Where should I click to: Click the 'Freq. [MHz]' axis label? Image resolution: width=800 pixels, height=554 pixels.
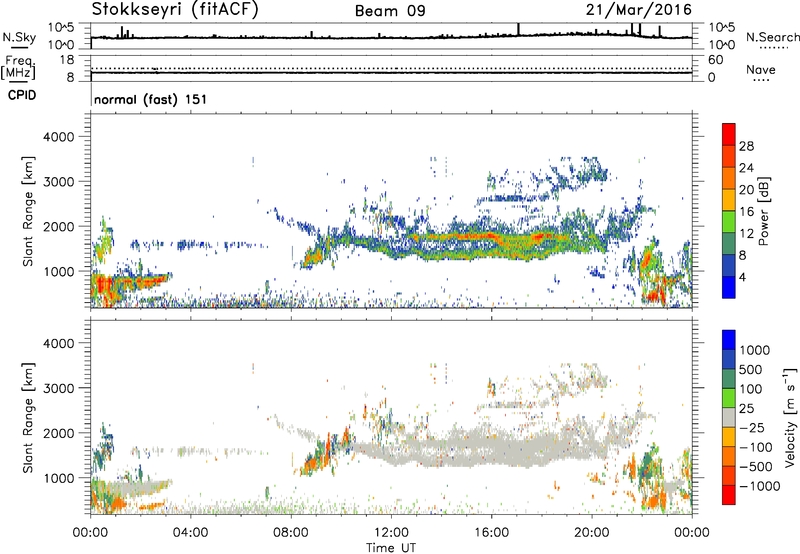(x=19, y=67)
